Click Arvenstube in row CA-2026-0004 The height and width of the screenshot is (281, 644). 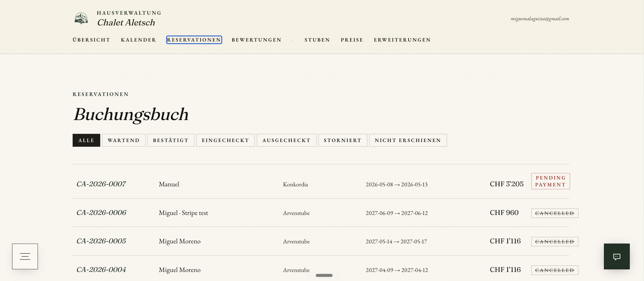[x=296, y=270]
